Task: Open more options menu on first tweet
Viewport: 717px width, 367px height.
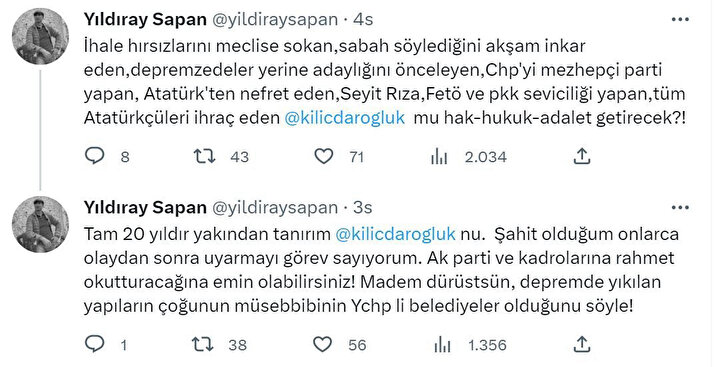Action: click(680, 19)
